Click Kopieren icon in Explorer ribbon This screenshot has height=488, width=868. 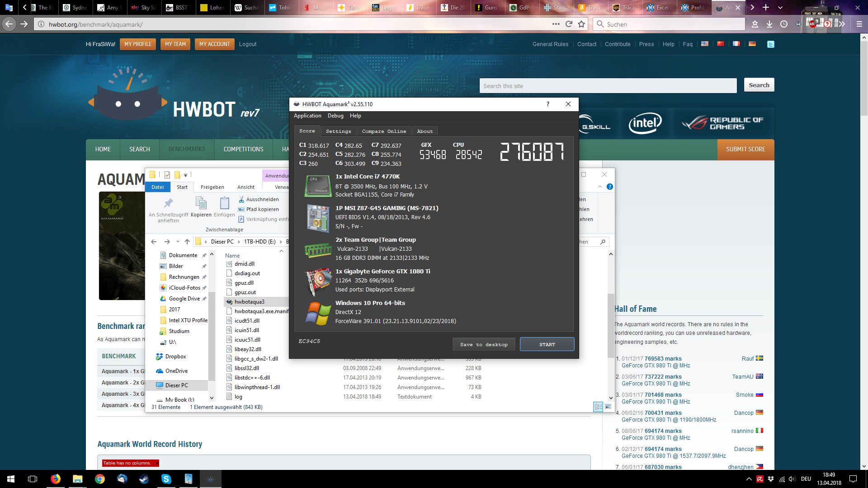click(x=201, y=206)
